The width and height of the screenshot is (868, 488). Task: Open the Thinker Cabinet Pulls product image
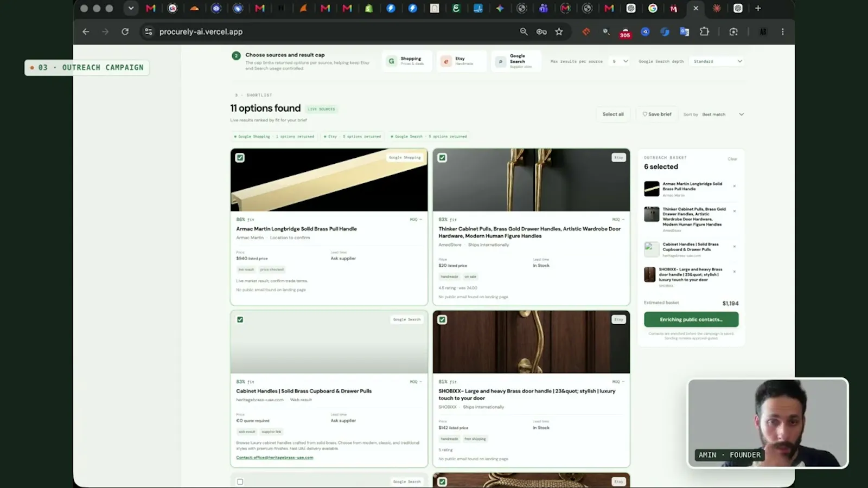tap(531, 180)
